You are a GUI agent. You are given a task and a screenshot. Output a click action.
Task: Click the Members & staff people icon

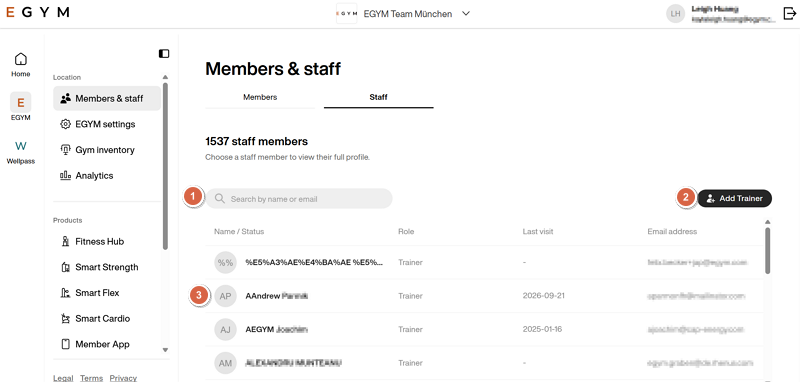[x=65, y=98]
